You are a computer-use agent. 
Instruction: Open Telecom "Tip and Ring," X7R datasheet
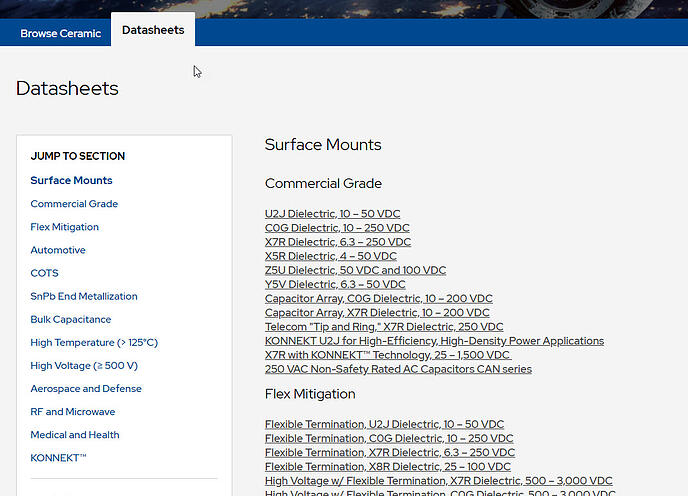pos(384,327)
